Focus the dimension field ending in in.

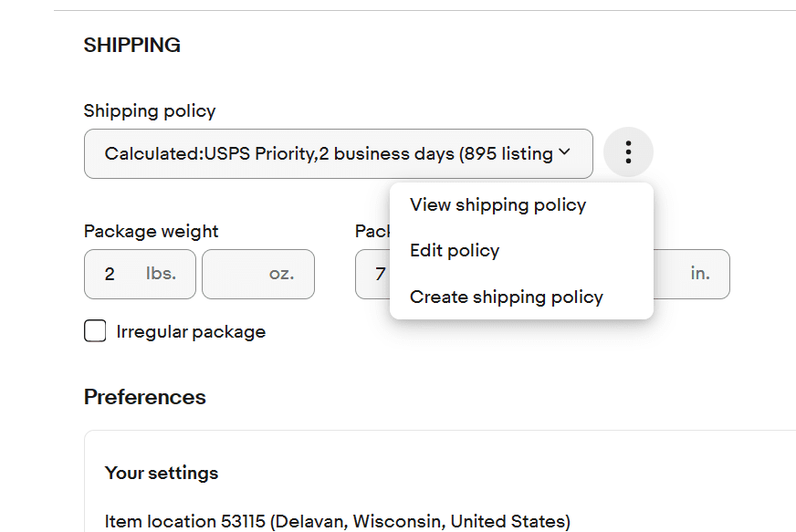click(x=691, y=274)
